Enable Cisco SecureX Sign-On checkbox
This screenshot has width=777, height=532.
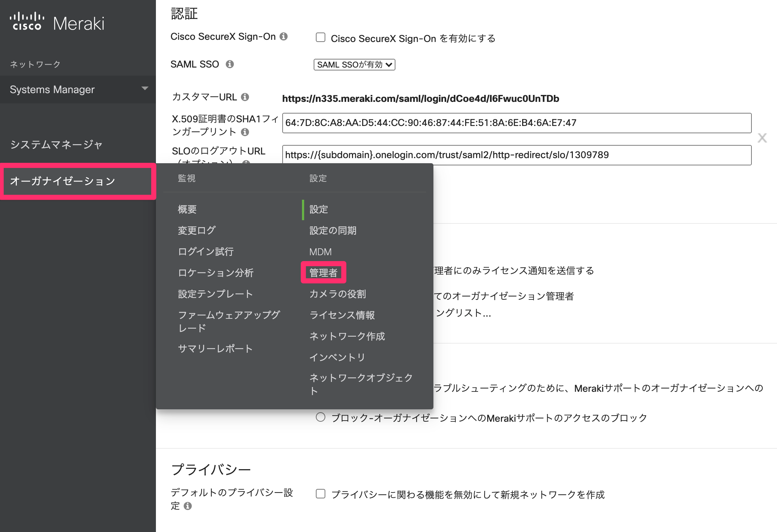321,38
